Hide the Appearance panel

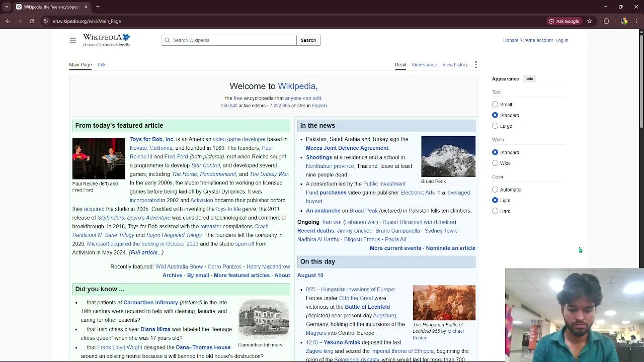point(529,79)
